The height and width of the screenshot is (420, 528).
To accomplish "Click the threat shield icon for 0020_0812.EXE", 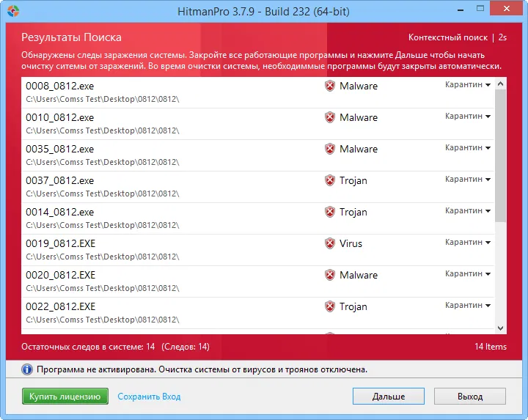I will coord(330,275).
